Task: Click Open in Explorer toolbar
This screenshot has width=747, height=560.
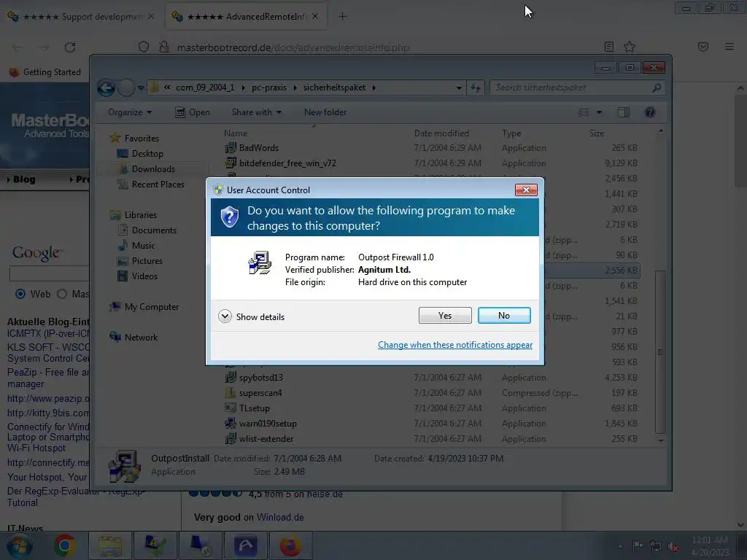Action: (193, 112)
